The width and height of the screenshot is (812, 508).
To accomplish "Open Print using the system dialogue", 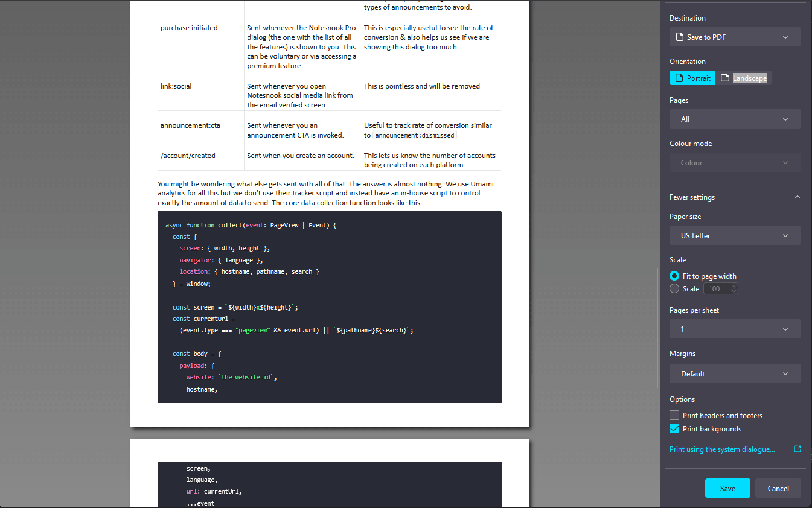I will pos(722,449).
